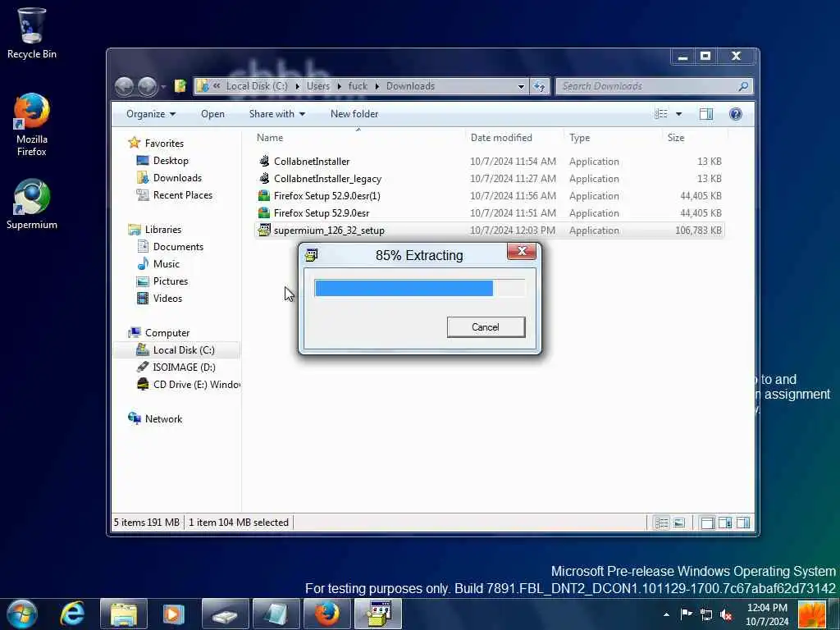This screenshot has width=840, height=630.
Task: Click the search magnifier icon
Action: pyautogui.click(x=743, y=86)
